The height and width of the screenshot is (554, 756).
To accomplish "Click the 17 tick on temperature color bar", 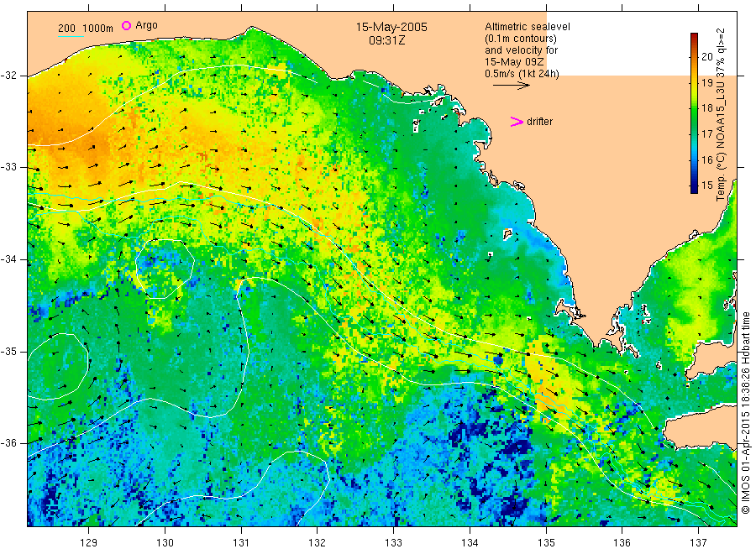I will pyautogui.click(x=706, y=134).
